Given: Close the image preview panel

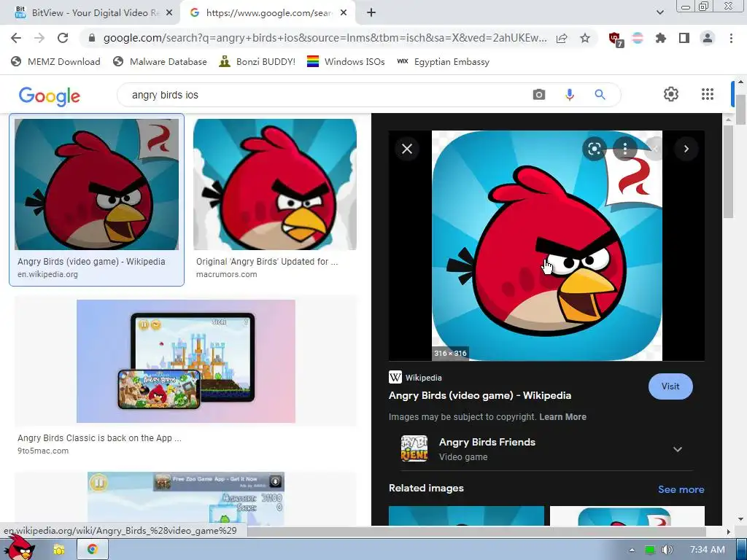Looking at the screenshot, I should click(x=407, y=149).
